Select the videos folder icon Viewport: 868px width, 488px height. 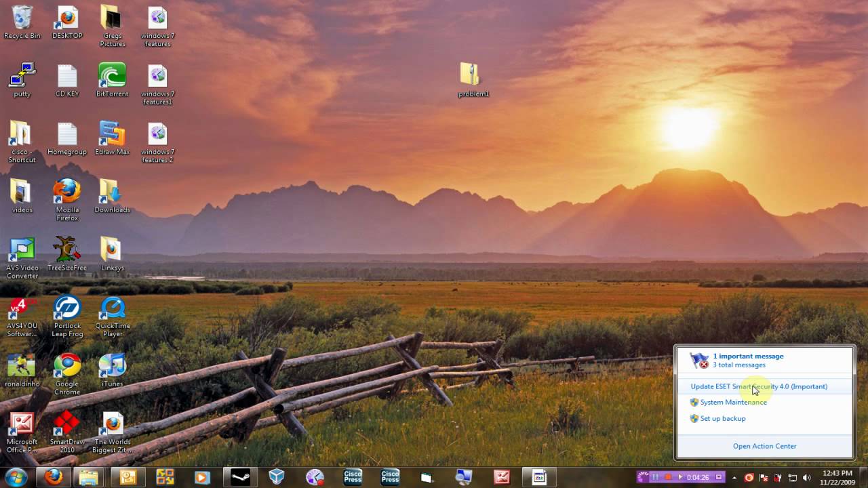(22, 197)
